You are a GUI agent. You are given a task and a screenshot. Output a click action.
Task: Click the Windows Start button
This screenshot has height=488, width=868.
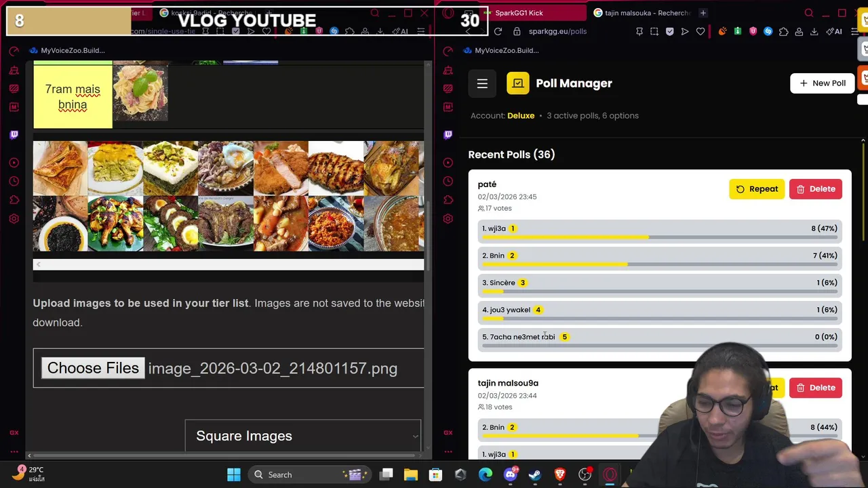pyautogui.click(x=234, y=474)
